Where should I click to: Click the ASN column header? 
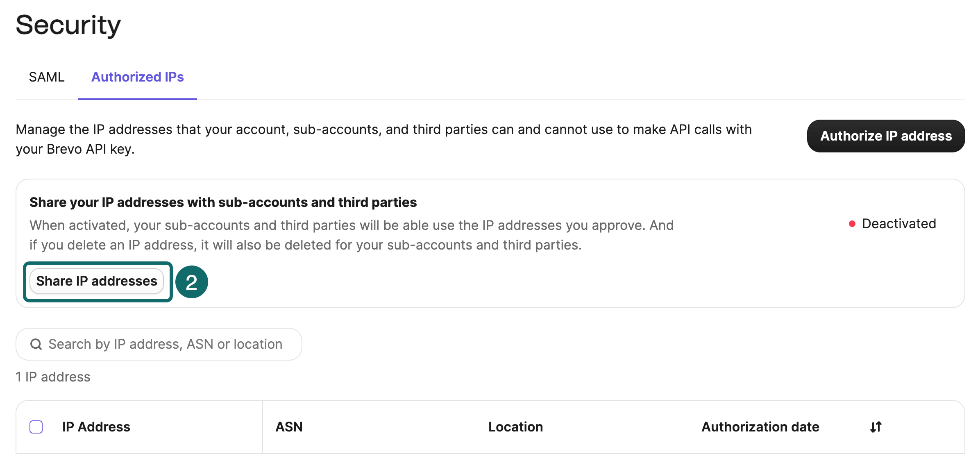289,427
